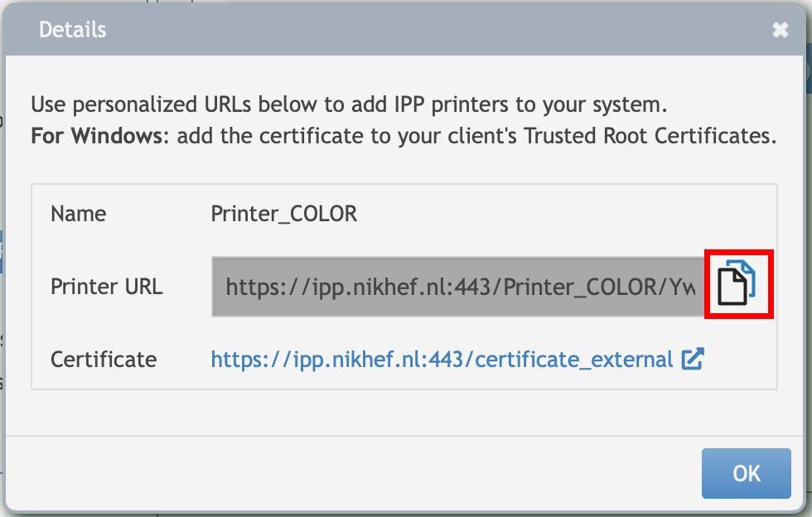Copy the printer URL to clipboard
The height and width of the screenshot is (517, 812).
pyautogui.click(x=737, y=282)
